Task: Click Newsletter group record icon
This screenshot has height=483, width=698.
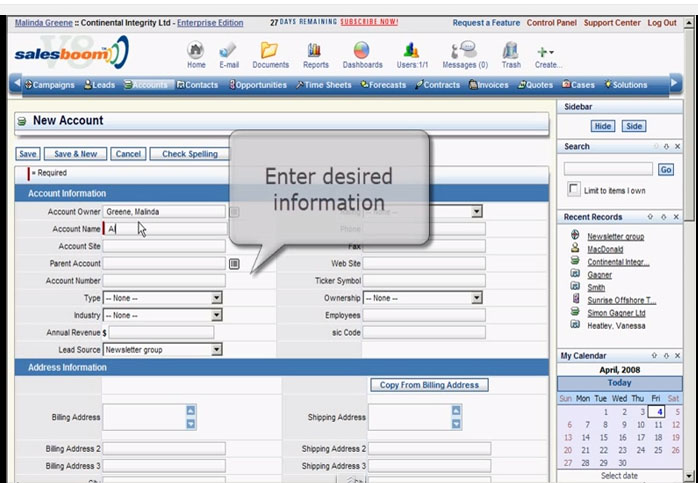Action: (575, 235)
